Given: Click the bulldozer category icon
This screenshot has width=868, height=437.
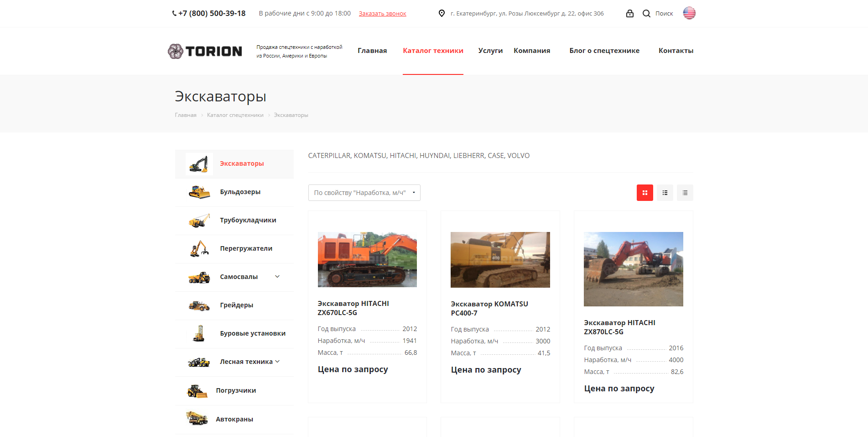Looking at the screenshot, I should click(199, 192).
